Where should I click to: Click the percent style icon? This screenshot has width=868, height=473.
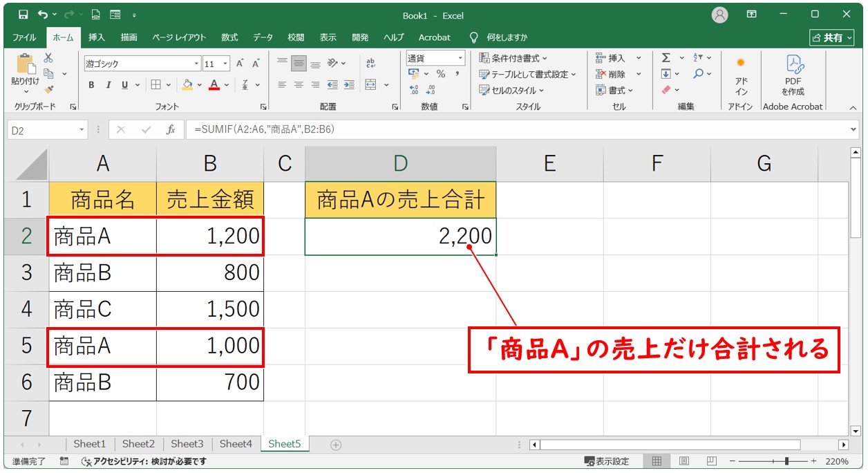pos(440,74)
